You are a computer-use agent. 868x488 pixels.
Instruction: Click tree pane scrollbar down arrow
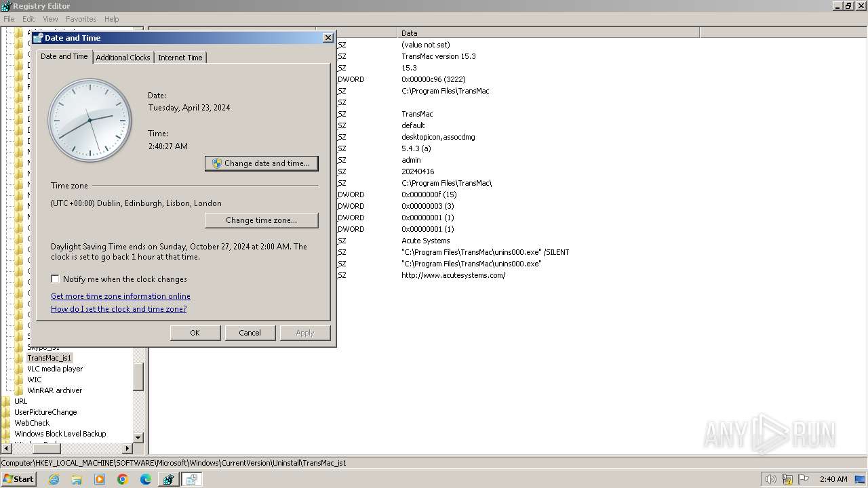pos(138,438)
